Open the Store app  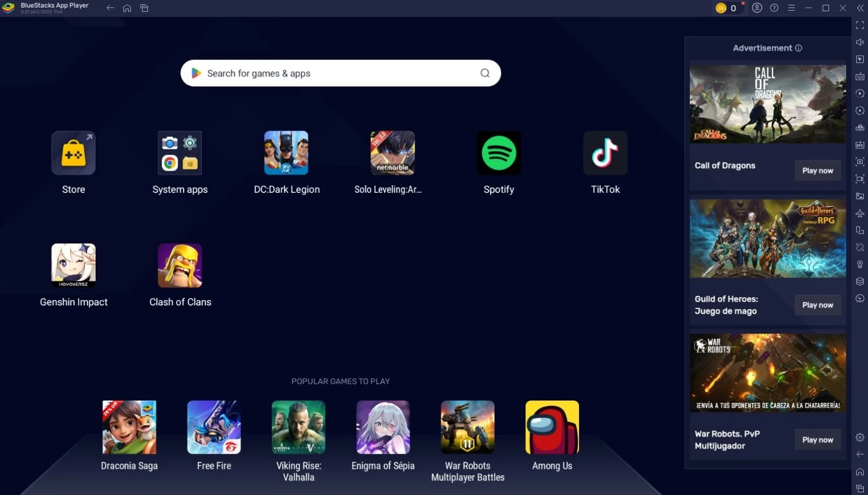(x=74, y=153)
